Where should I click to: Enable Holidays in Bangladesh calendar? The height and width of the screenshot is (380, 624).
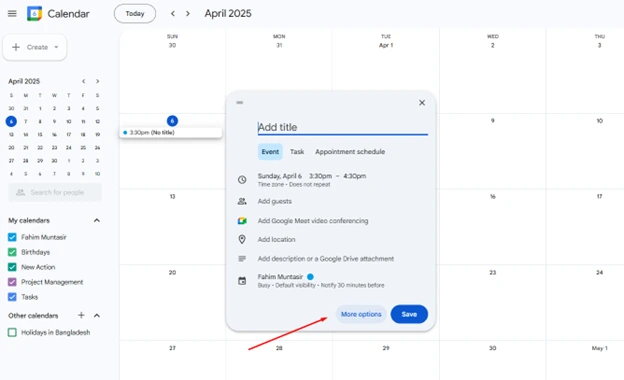click(12, 332)
